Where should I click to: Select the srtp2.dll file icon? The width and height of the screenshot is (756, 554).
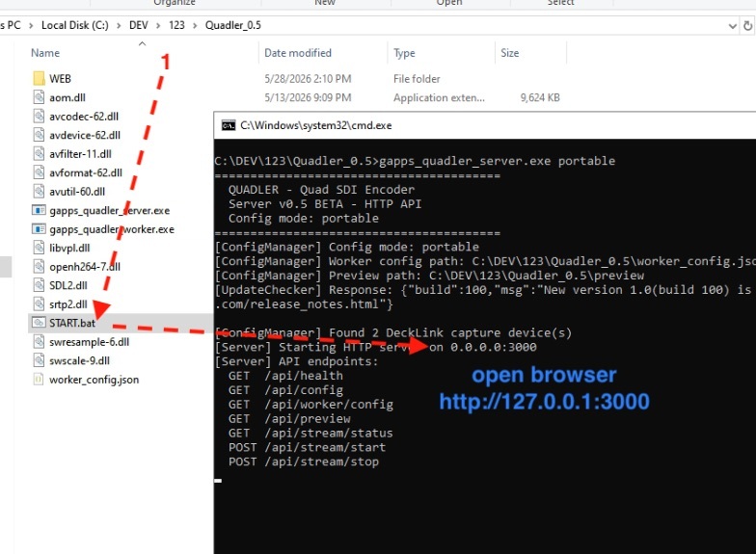click(x=39, y=304)
